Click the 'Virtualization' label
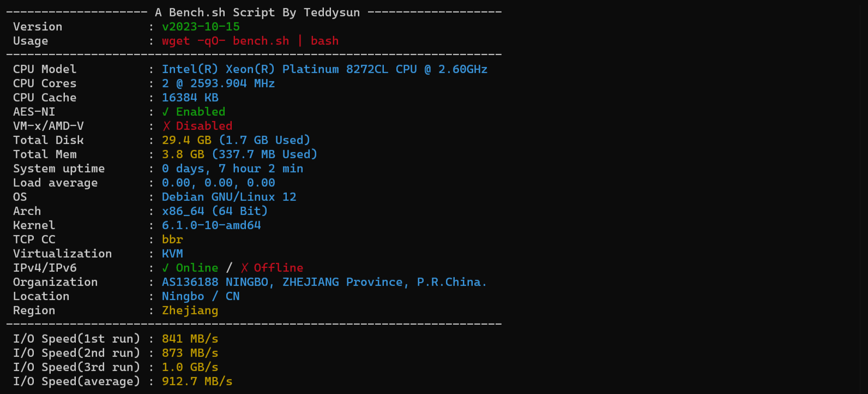Image resolution: width=868 pixels, height=394 pixels. (x=63, y=254)
